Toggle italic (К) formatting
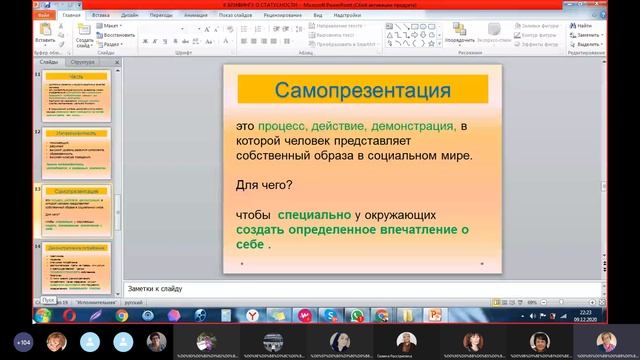 point(155,41)
